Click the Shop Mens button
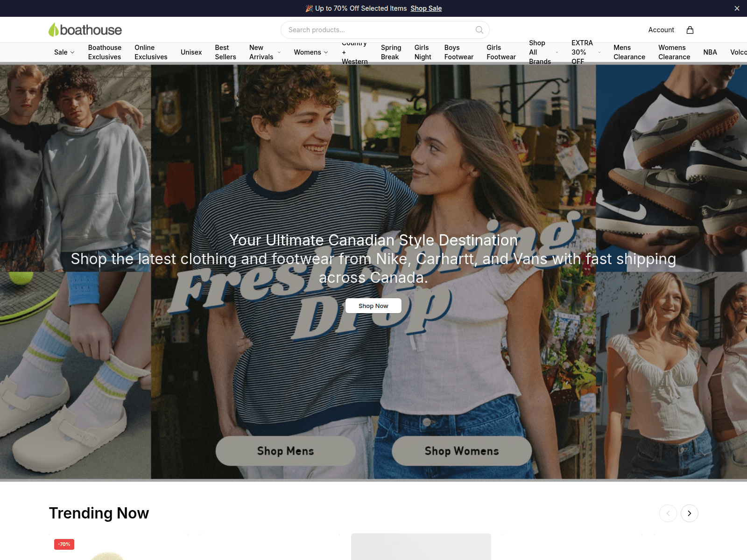 [286, 451]
